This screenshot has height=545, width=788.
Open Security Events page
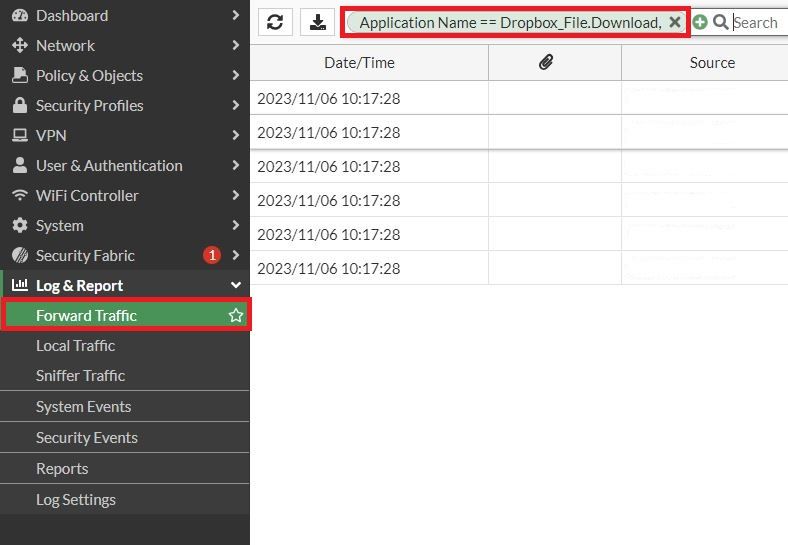click(125, 437)
